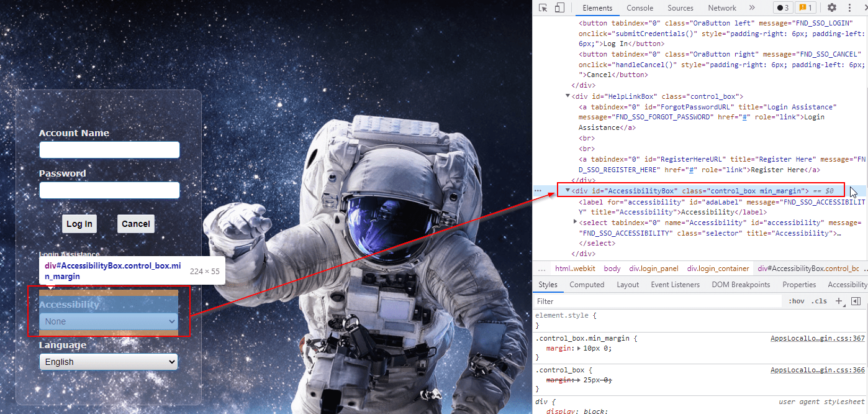Image resolution: width=868 pixels, height=414 pixels.
Task: Open the Computed styles tab
Action: 587,284
